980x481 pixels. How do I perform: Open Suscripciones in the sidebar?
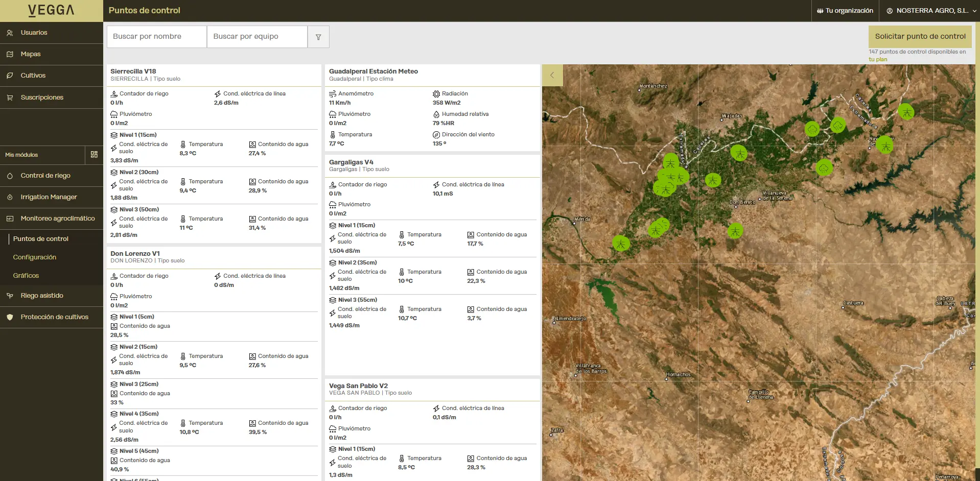click(x=51, y=98)
